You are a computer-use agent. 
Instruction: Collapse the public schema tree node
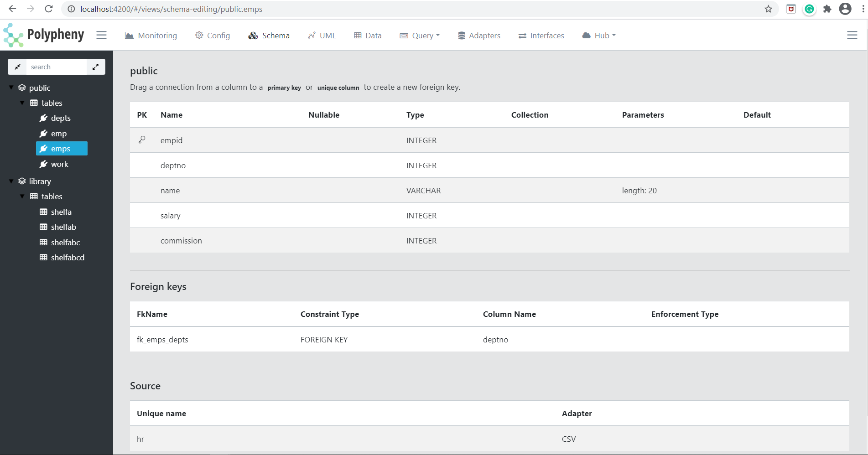click(x=10, y=88)
